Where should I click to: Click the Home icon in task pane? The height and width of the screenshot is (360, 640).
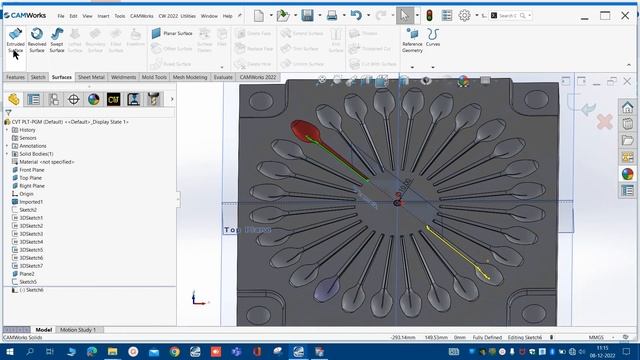pyautogui.click(x=627, y=107)
